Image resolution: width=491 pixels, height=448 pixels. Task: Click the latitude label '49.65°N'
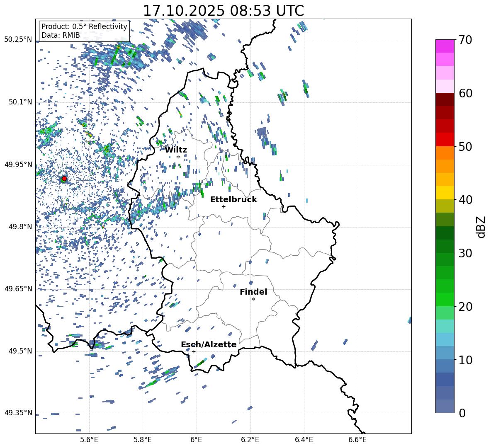coord(18,289)
